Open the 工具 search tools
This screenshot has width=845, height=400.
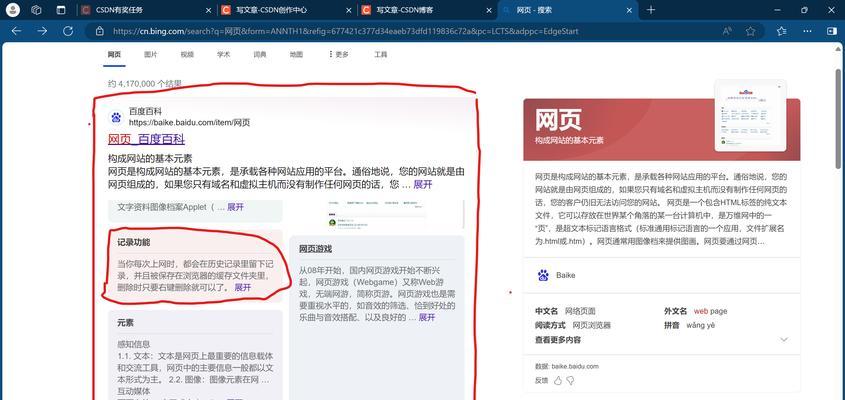pos(381,54)
